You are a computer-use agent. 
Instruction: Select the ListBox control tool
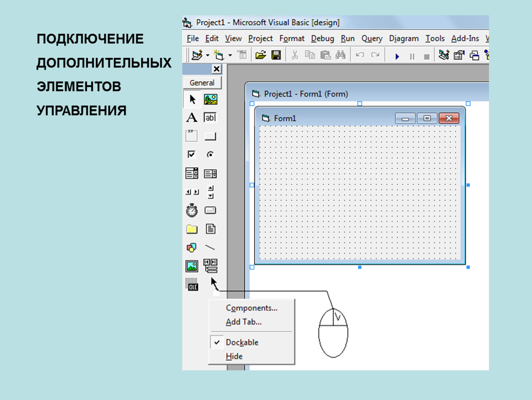(x=210, y=174)
